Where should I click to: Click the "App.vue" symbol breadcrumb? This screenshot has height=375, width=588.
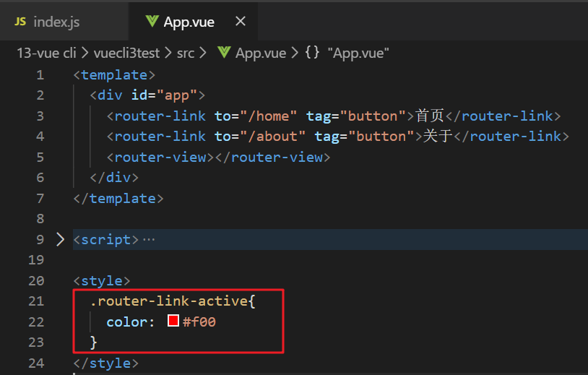[x=358, y=53]
